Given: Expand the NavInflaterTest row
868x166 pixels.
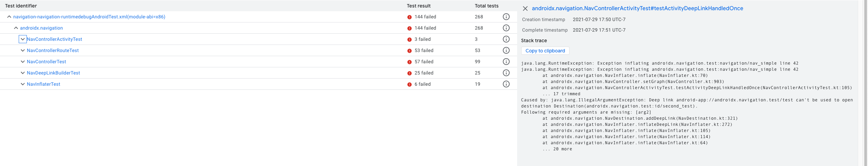Looking at the screenshot, I should point(22,84).
